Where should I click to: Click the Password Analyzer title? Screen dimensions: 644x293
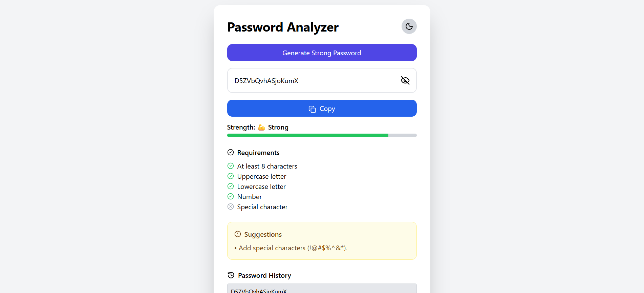point(283,27)
